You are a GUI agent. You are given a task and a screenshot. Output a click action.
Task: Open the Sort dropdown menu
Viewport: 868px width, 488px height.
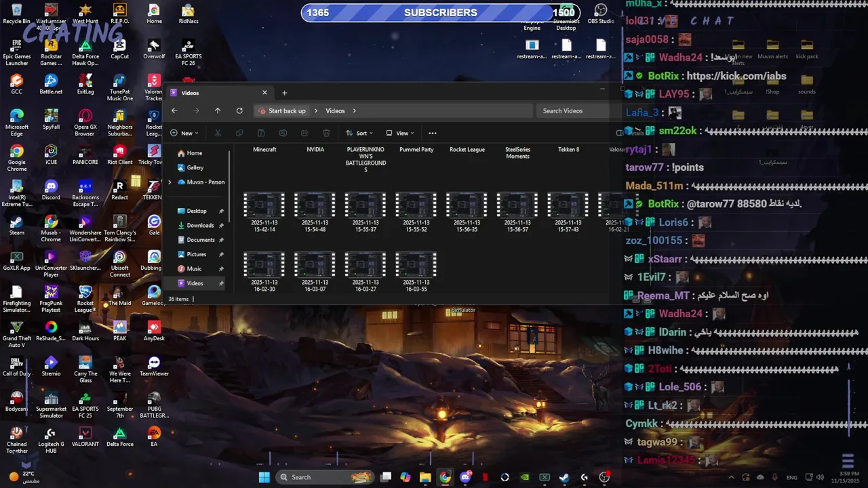(x=359, y=133)
